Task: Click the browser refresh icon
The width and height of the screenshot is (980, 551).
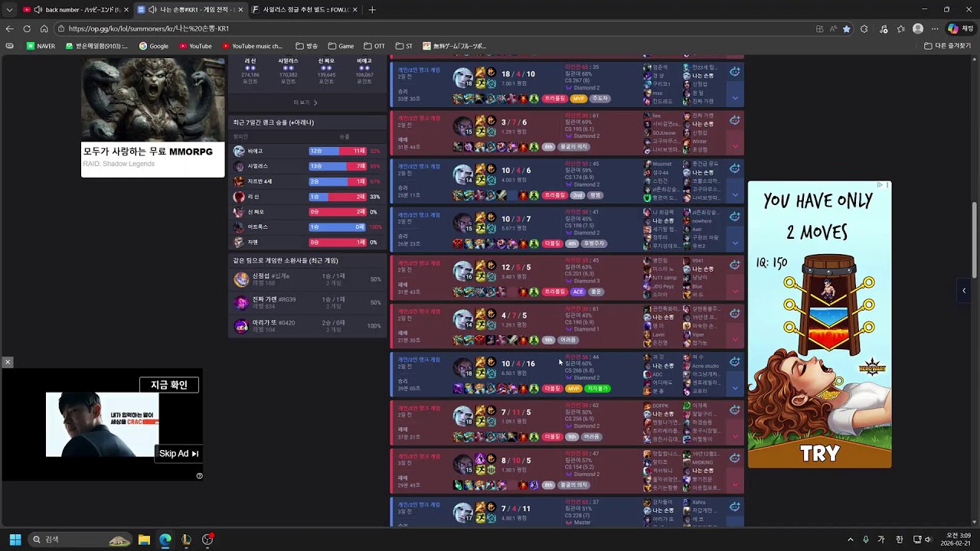Action: [x=27, y=28]
